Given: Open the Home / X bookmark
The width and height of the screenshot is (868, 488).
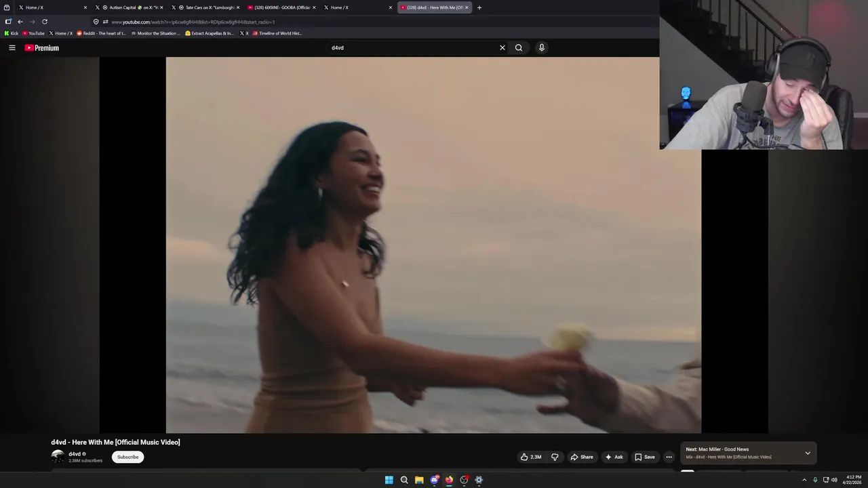Looking at the screenshot, I should (61, 33).
